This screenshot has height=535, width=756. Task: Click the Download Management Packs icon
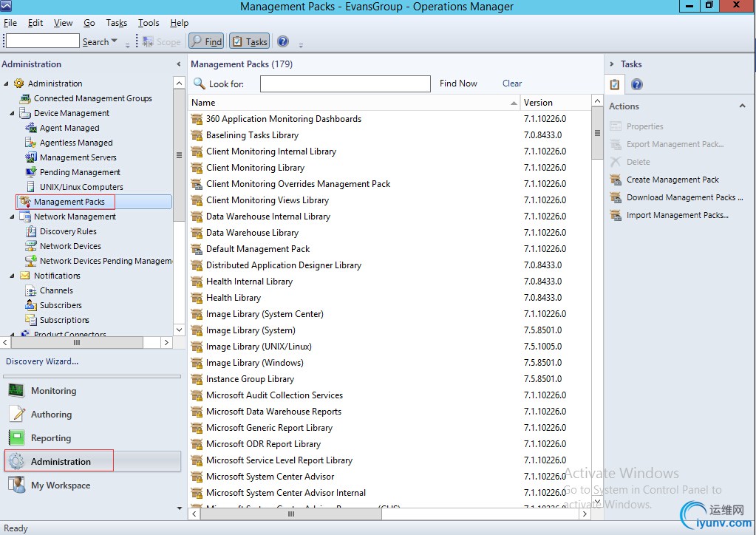(x=616, y=197)
